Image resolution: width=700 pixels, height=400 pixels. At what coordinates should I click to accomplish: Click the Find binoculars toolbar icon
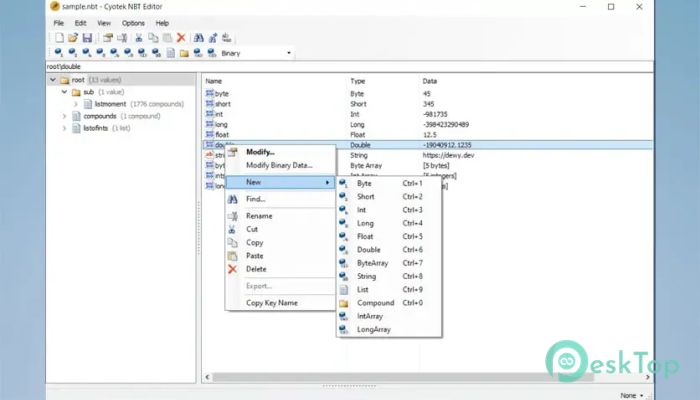199,38
